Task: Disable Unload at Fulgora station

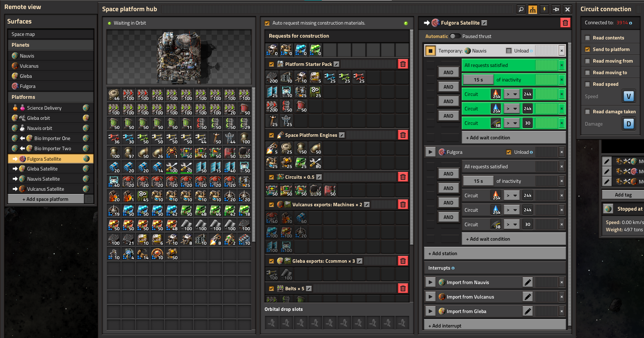Action: (509, 152)
